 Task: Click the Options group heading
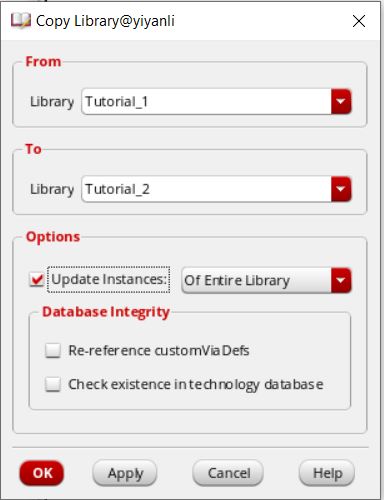[53, 237]
